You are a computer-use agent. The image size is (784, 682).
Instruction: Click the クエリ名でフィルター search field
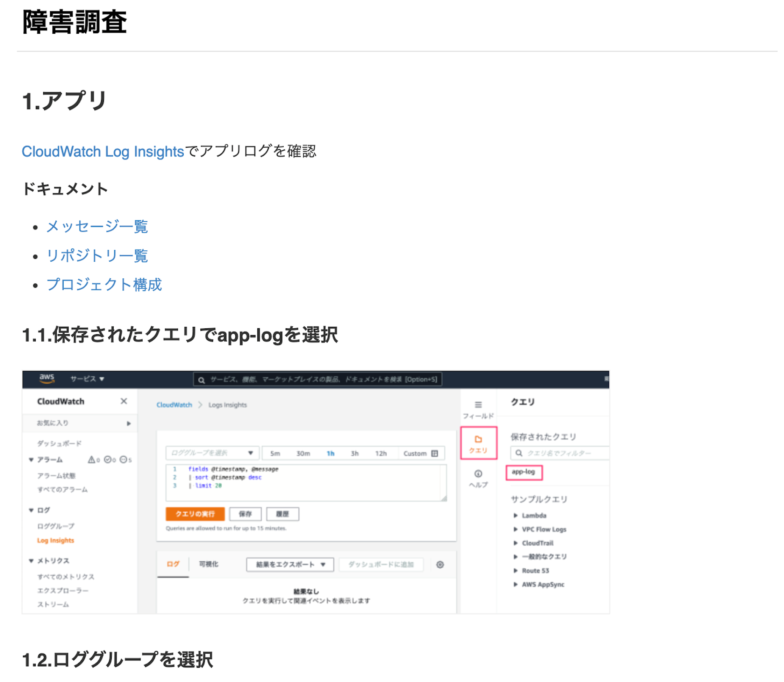(560, 453)
